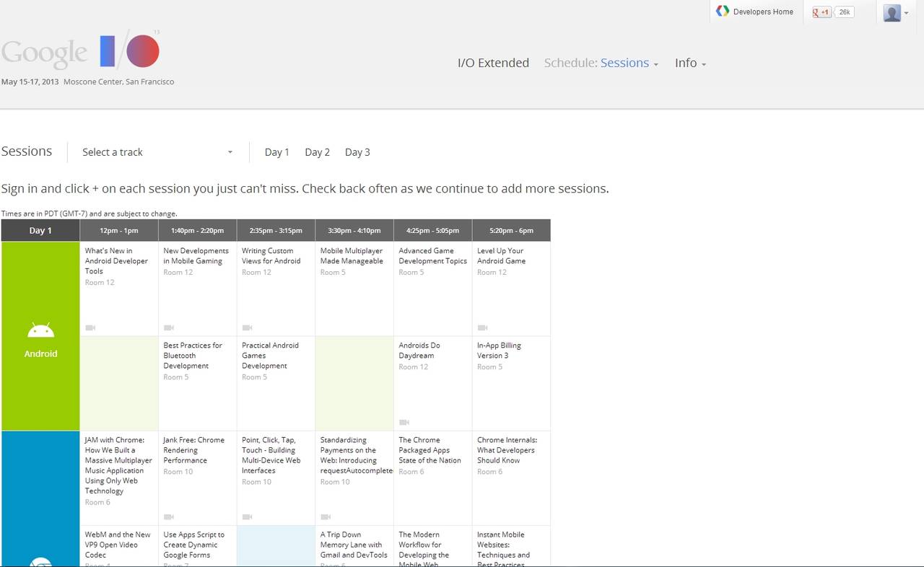Screen dimensions: 924x567
Task: Open Chrome Internals: What Developers Should Know
Action: tap(507, 450)
